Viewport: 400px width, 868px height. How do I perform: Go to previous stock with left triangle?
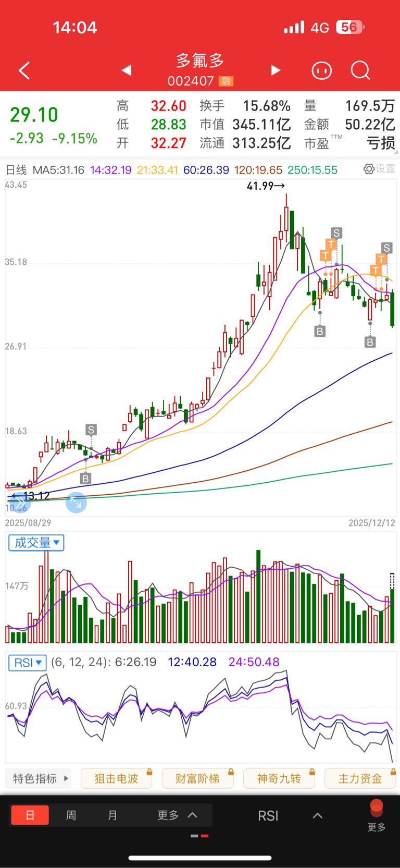pyautogui.click(x=127, y=70)
